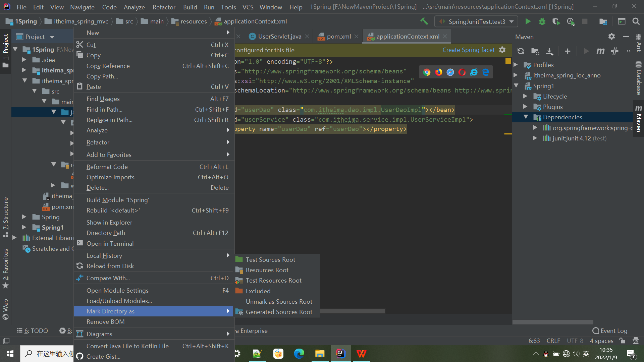644x362 pixels.
Task: Run SpringJunitTest.test3 with green play icon
Action: [x=528, y=21]
